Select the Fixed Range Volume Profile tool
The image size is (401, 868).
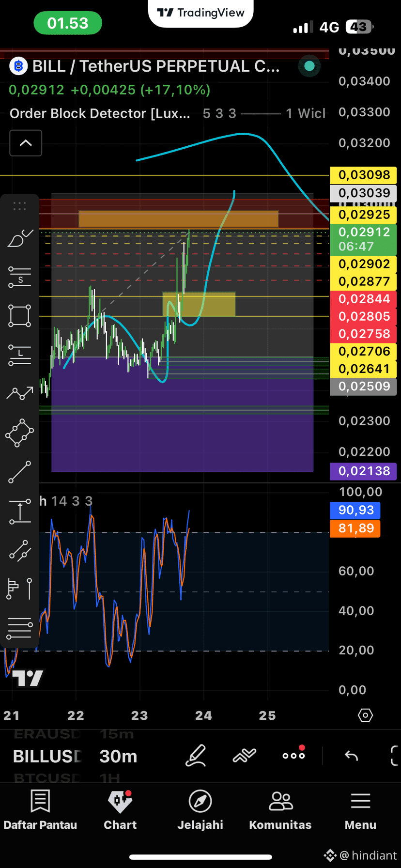(x=19, y=589)
